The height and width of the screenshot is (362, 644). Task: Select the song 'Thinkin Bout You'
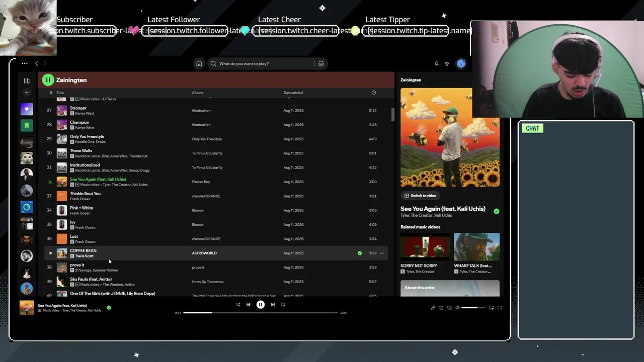(x=85, y=194)
